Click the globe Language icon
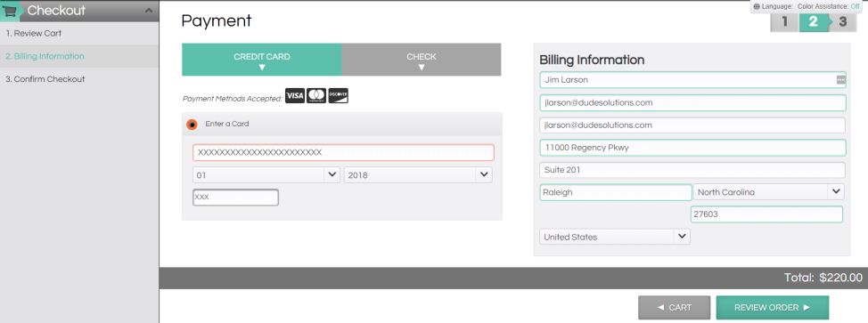 tap(757, 6)
